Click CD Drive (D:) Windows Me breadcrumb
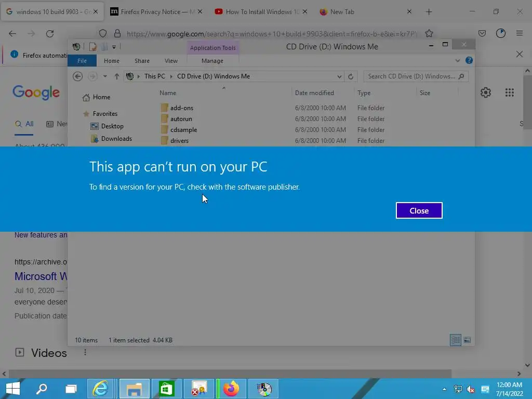 (214, 76)
